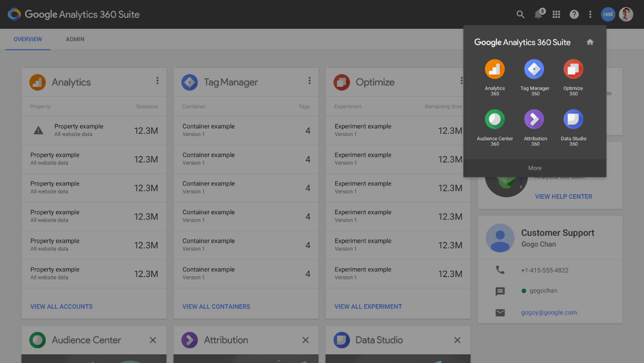The height and width of the screenshot is (363, 644).
Task: Click the Tags column header
Action: point(304,106)
